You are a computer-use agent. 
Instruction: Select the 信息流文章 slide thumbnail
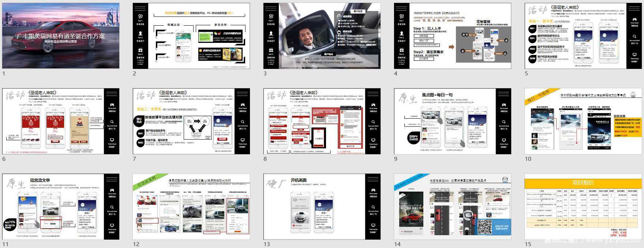pyautogui.click(x=61, y=207)
